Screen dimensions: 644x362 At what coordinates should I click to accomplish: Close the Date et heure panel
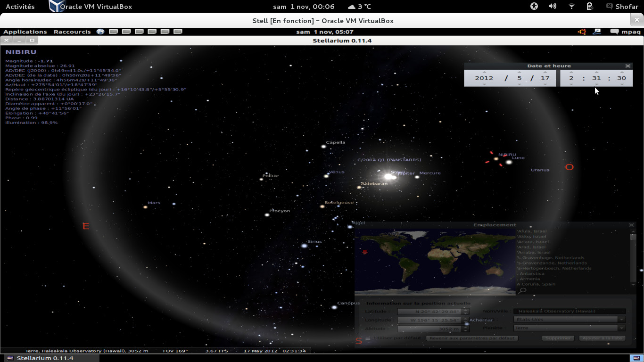(x=627, y=66)
